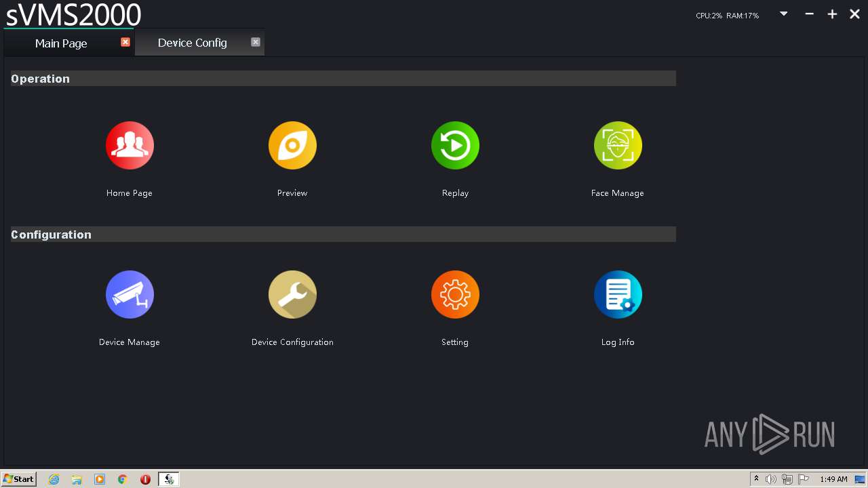
Task: Click the Setting label
Action: [x=455, y=342]
